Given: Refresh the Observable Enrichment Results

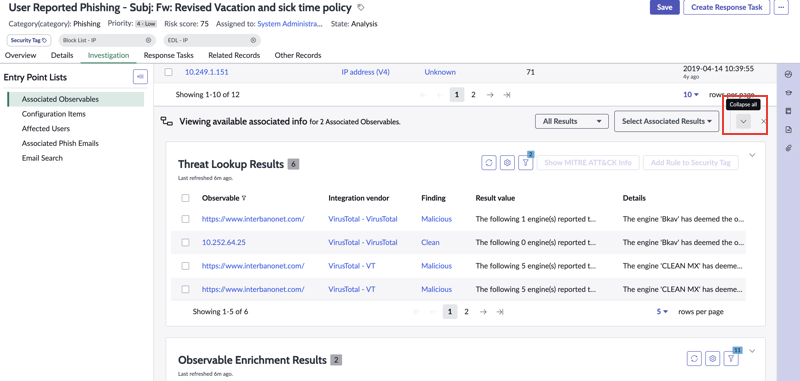Looking at the screenshot, I should point(694,359).
